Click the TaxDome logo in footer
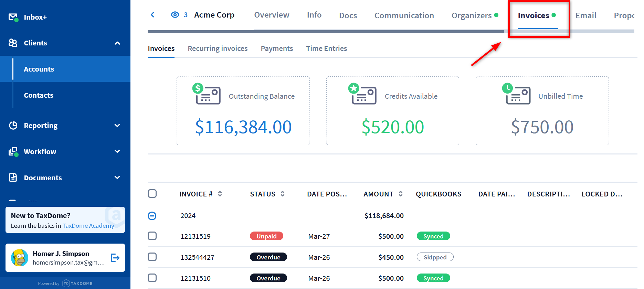This screenshot has width=644, height=289. 77,283
